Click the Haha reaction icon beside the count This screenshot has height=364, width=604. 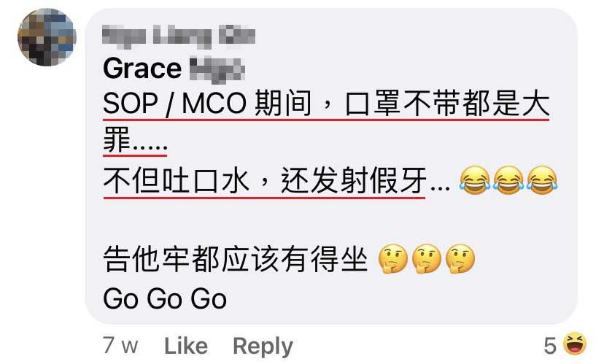pos(575,344)
